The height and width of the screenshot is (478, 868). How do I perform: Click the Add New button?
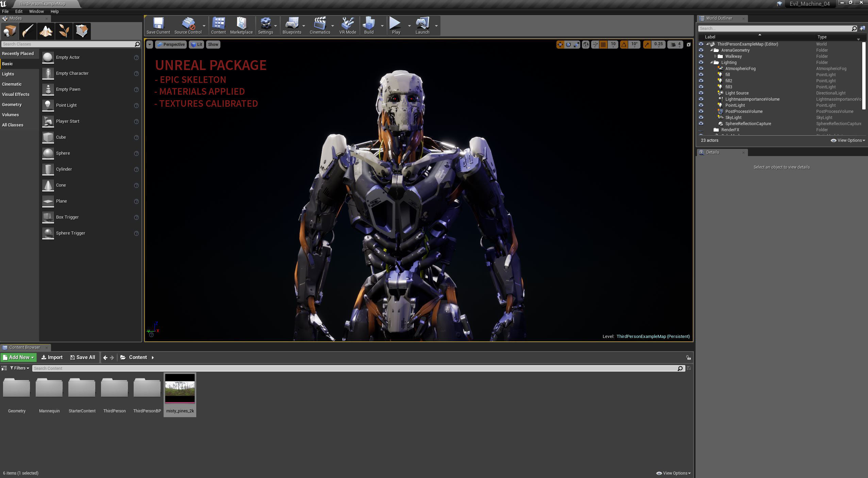18,358
